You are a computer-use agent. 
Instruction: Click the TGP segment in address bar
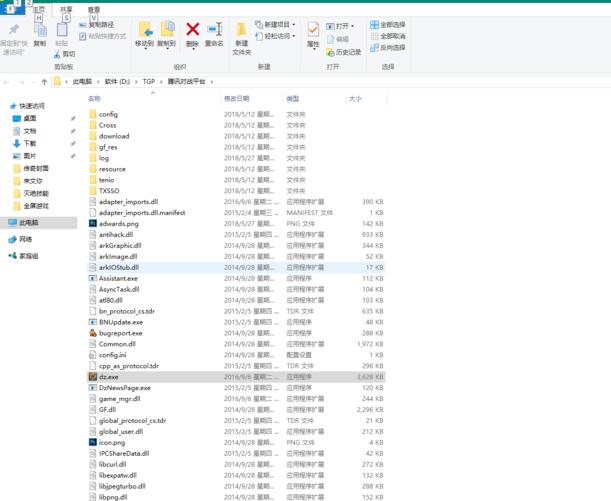click(149, 81)
